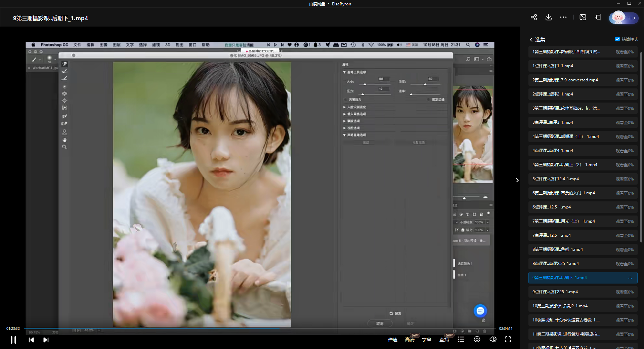This screenshot has height=349, width=644.
Task: Open the 视图 menu in Photoshop
Action: [x=179, y=45]
